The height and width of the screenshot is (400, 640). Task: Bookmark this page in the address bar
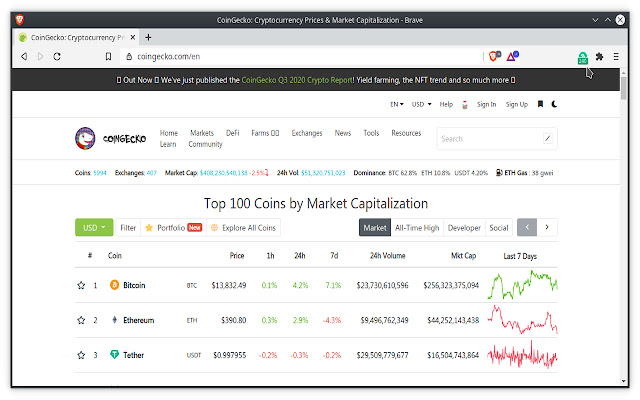coord(108,56)
